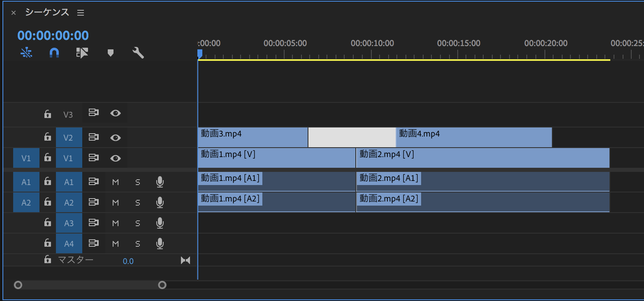The image size is (644, 301).
Task: Select the シーケンス tab title
Action: [47, 12]
